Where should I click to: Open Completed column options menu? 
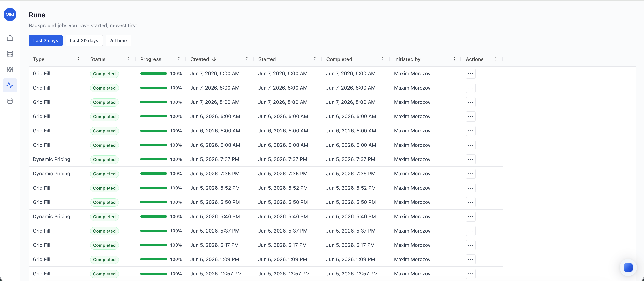(x=383, y=59)
